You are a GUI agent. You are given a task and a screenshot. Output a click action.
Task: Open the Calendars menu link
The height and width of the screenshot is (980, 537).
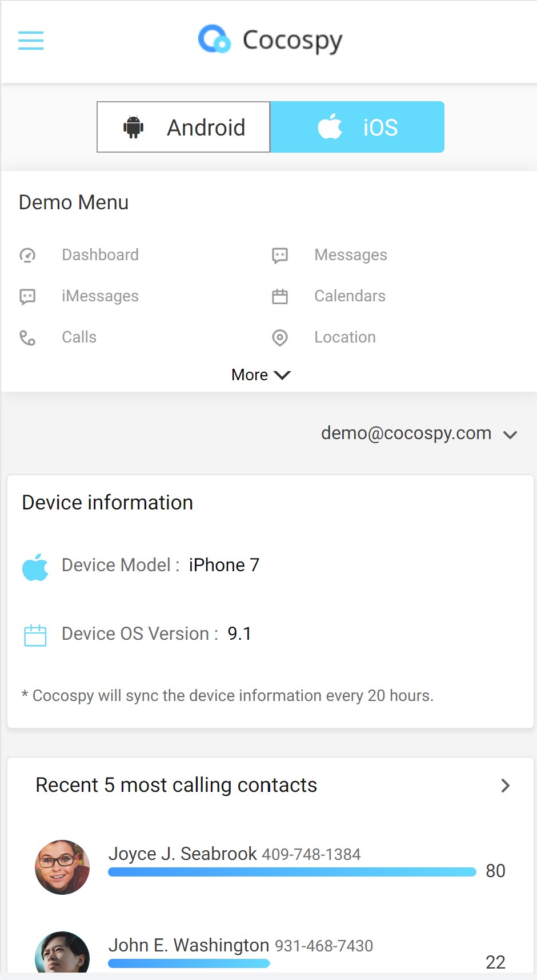click(x=350, y=296)
